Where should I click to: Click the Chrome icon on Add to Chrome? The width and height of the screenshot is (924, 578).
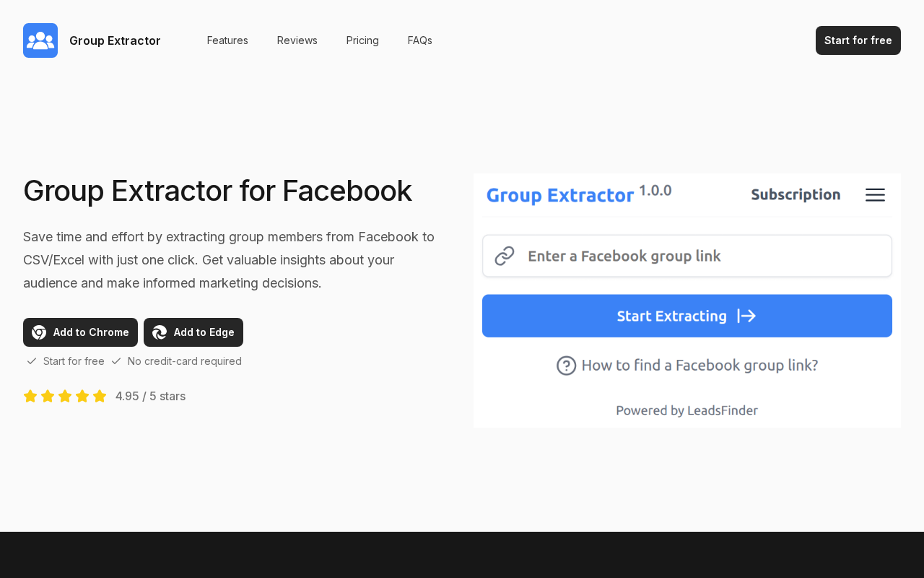tap(39, 332)
